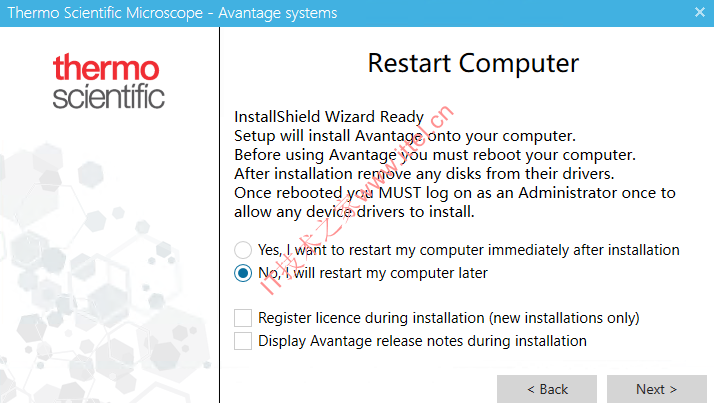Tick 'Display Avantage release notes' checkbox
Screen dimensions: 714x403
[243, 341]
